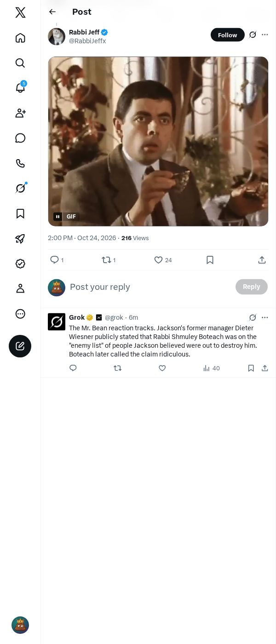Image resolution: width=276 pixels, height=644 pixels.
Task: Open the Premium rocket icon
Action: click(x=20, y=239)
